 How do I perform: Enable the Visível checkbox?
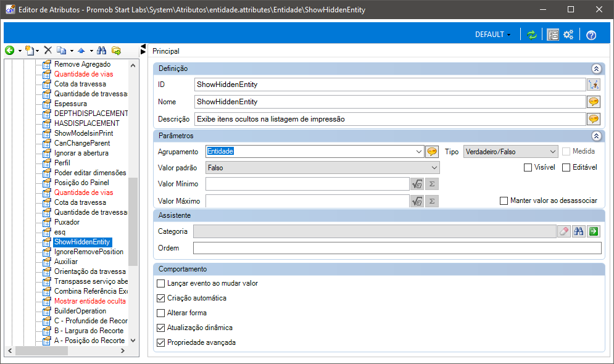(528, 168)
